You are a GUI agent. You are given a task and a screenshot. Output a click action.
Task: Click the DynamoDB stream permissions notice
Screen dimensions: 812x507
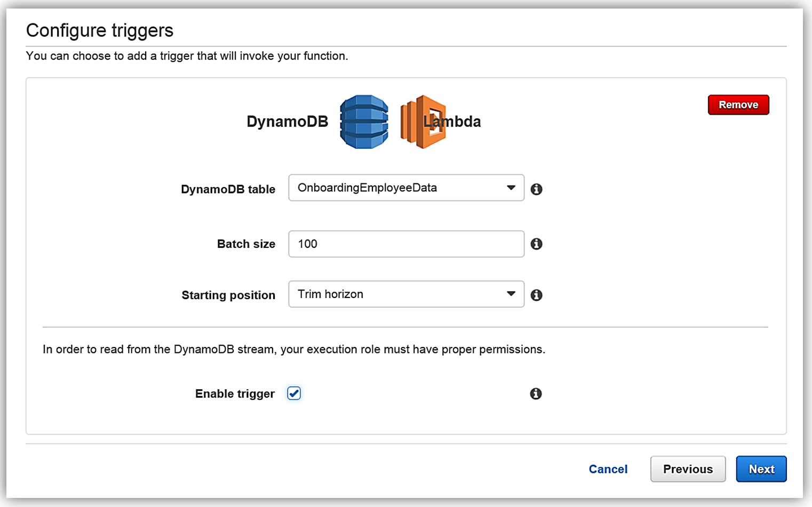[294, 349]
